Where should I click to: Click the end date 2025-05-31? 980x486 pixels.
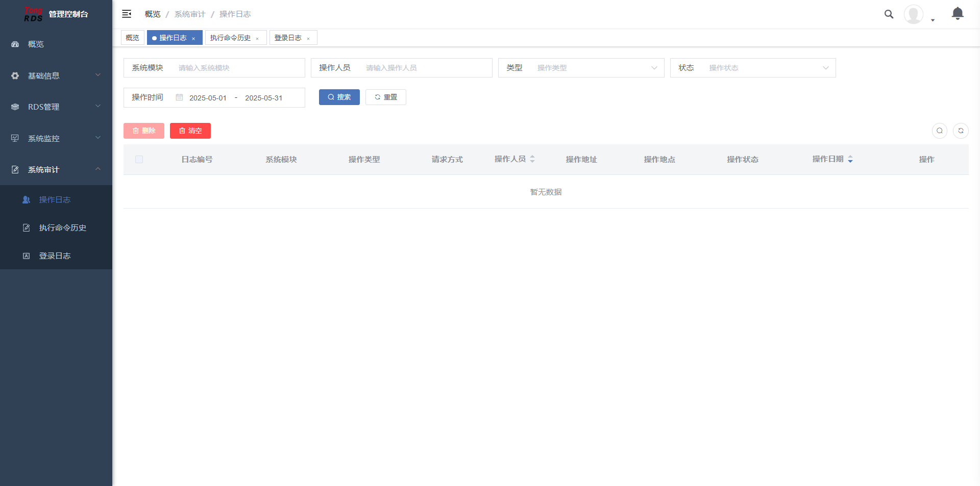click(263, 98)
